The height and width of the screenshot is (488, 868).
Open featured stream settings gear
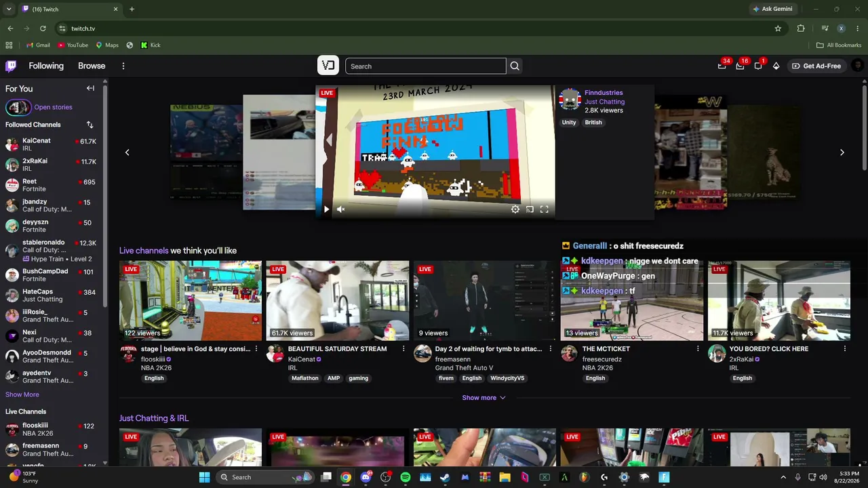(x=515, y=209)
